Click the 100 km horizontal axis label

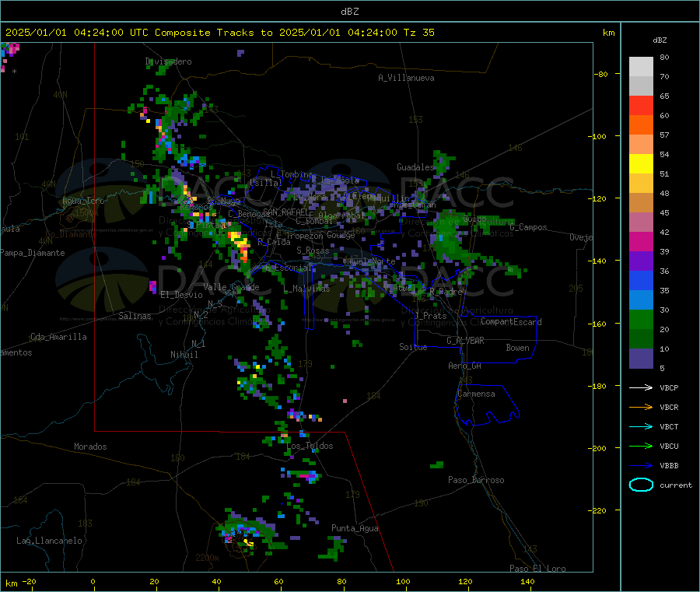pos(403,581)
